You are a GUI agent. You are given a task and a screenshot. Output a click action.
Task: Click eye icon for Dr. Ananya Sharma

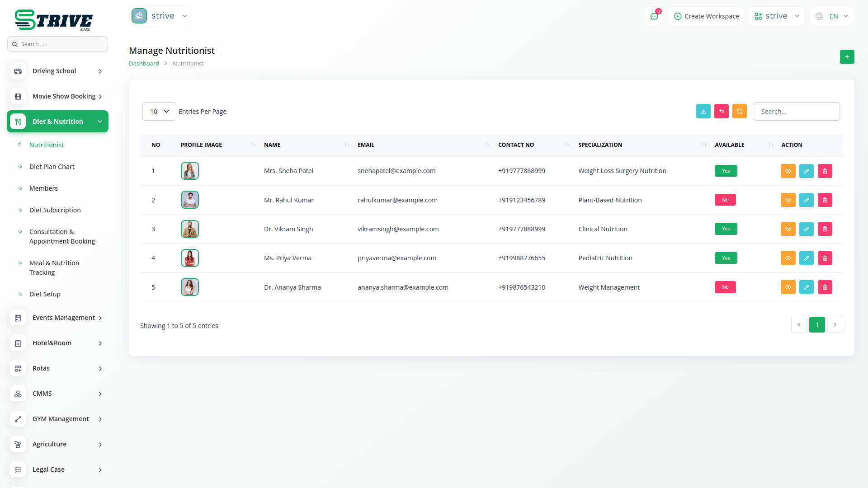click(x=788, y=287)
